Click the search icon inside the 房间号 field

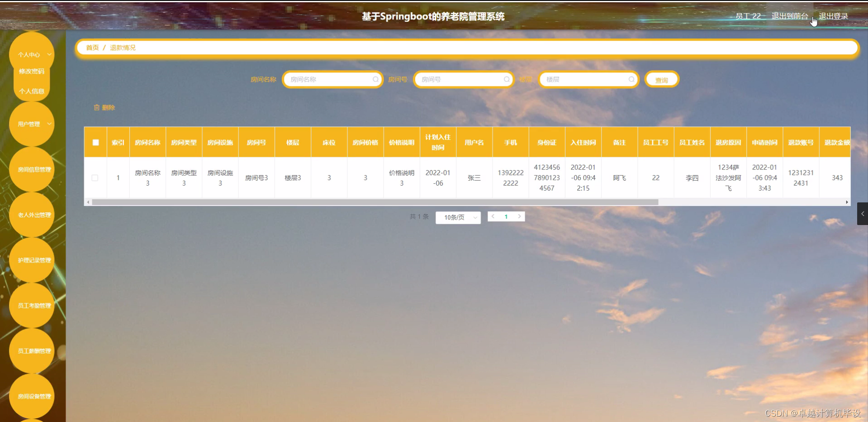[x=507, y=79]
